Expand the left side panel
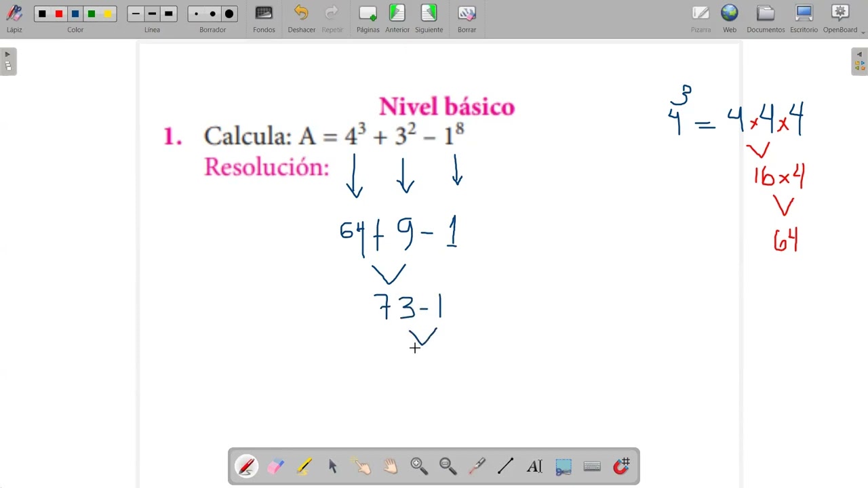 [8, 62]
